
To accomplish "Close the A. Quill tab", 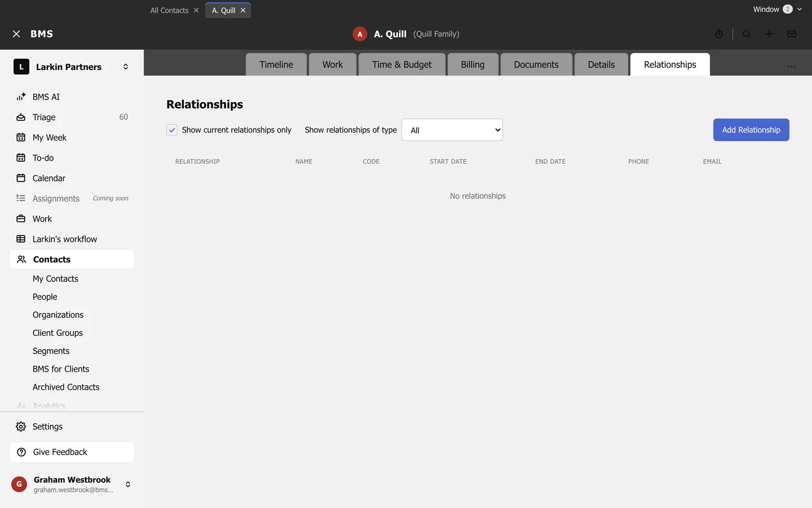I will [243, 10].
